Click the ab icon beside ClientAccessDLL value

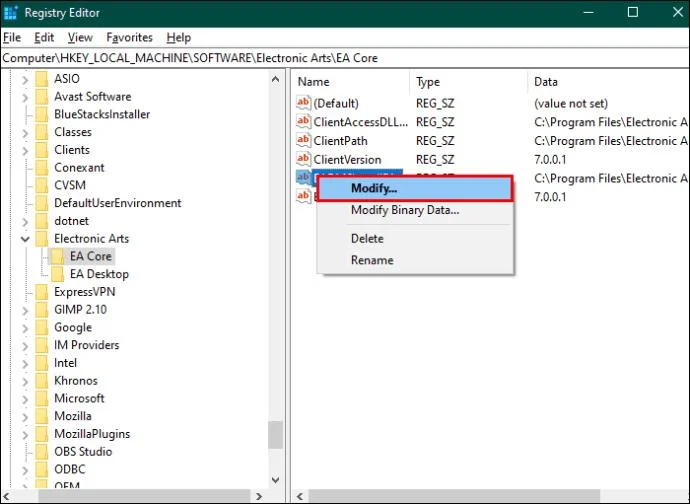[304, 122]
